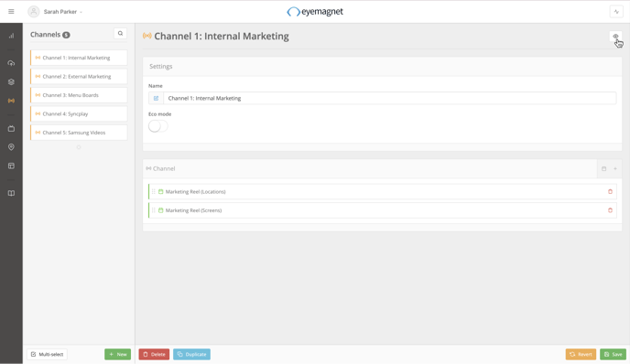Open the channels broadcast sidebar icon
This screenshot has width=630, height=364.
click(11, 101)
